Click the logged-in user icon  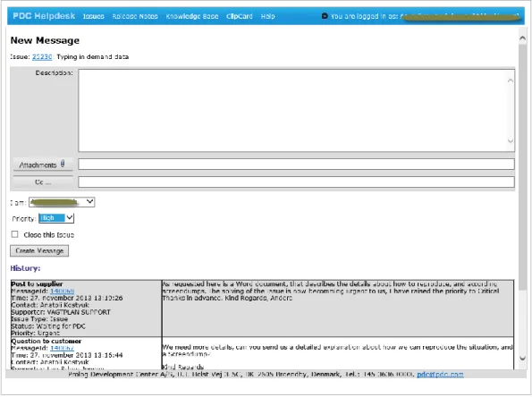(325, 15)
